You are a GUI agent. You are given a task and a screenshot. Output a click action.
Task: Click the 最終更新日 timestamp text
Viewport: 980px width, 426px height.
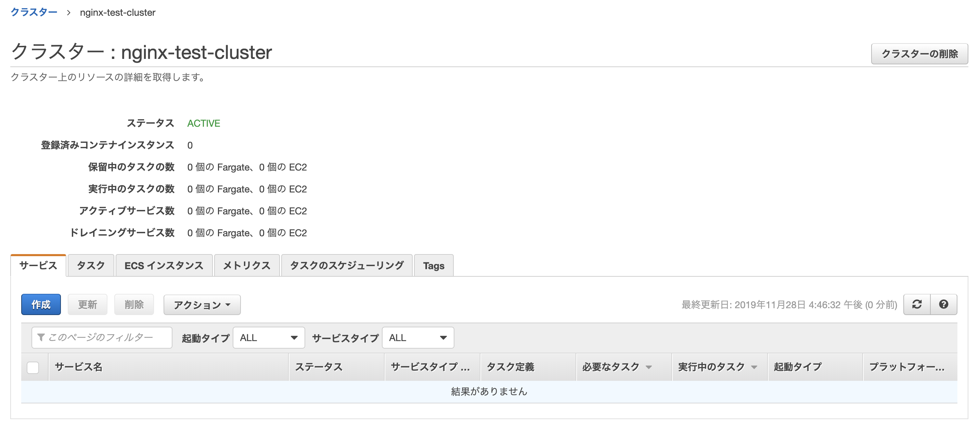click(x=789, y=304)
